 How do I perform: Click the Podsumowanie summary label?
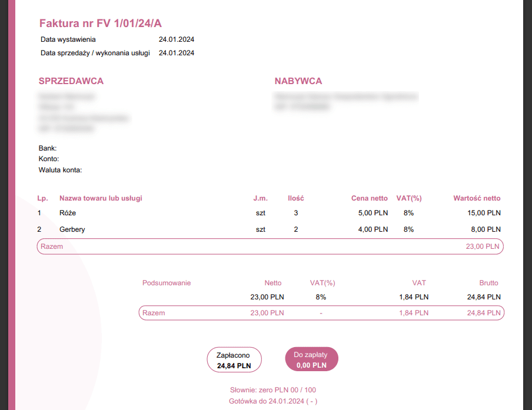[167, 283]
